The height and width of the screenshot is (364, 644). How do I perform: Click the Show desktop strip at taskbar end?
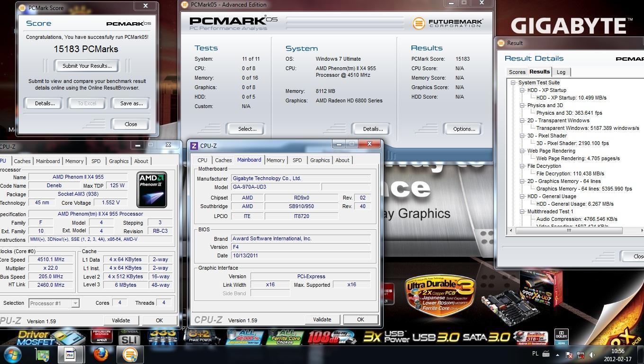[640, 355]
